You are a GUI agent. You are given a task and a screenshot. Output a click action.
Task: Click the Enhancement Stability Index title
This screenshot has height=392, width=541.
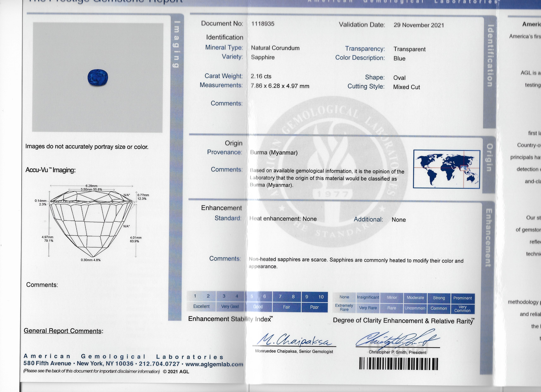tap(230, 319)
